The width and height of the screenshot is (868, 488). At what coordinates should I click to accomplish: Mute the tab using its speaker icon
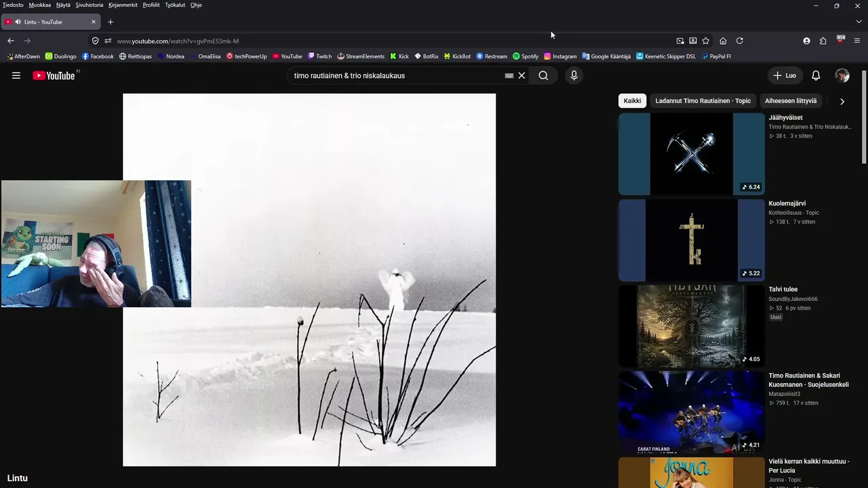18,22
